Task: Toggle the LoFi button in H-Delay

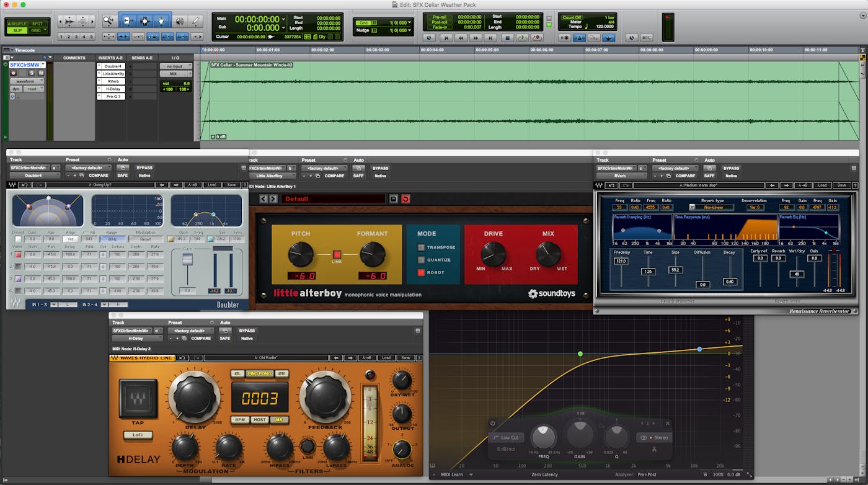Action: click(x=138, y=435)
